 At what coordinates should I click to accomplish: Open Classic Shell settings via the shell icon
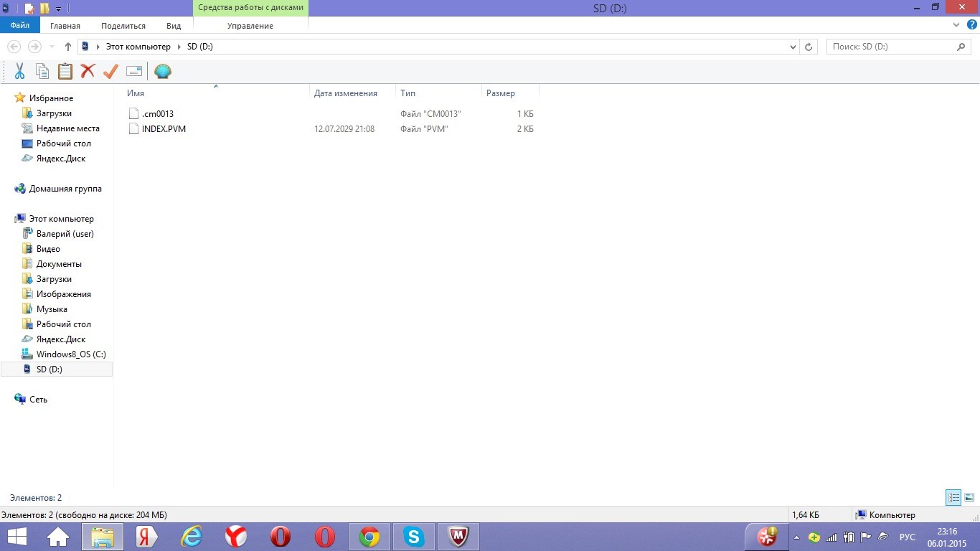[163, 71]
